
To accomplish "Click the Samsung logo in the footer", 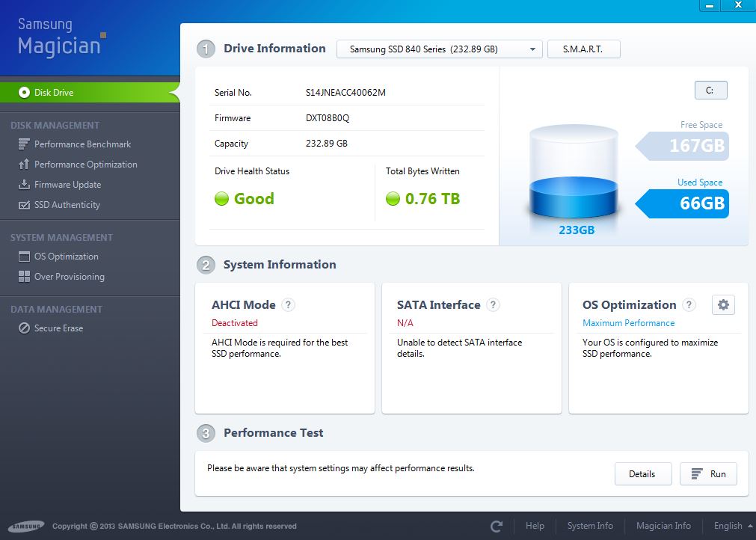I will (x=26, y=527).
